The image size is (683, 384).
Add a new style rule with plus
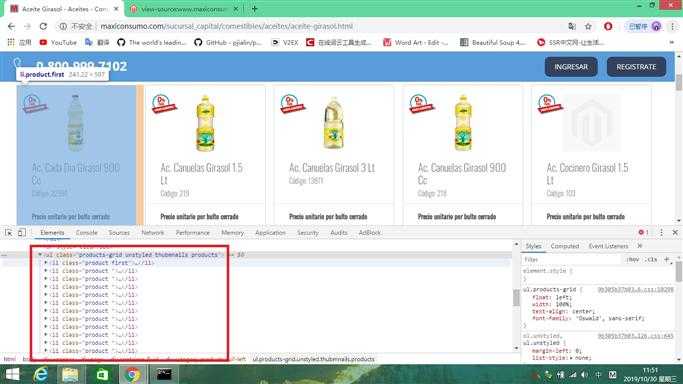coord(666,259)
